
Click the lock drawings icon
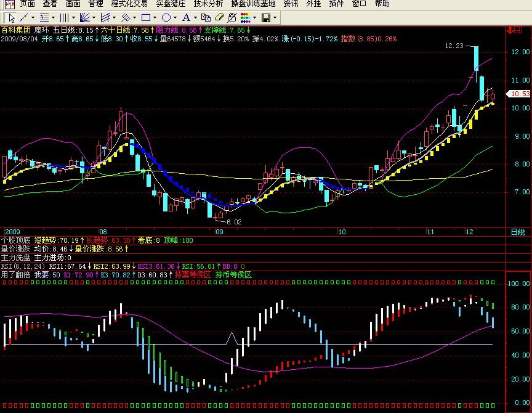233,17
